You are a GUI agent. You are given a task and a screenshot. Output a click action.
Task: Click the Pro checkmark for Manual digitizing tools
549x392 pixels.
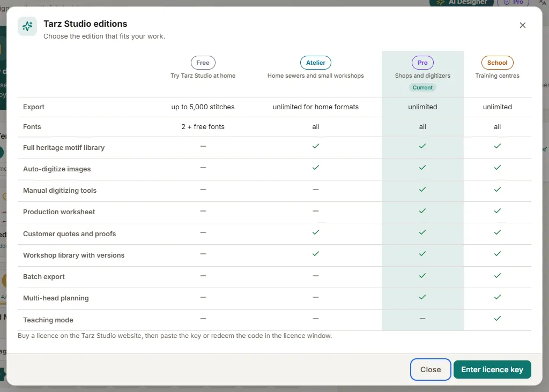[x=422, y=190]
